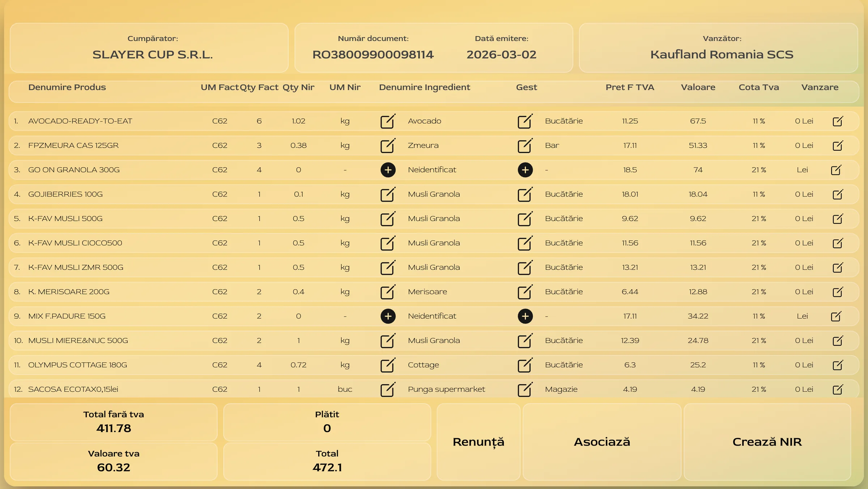The image size is (868, 489).
Task: Edit ingredient for AVOCADO-READY-TO-EAT row
Action: click(387, 121)
